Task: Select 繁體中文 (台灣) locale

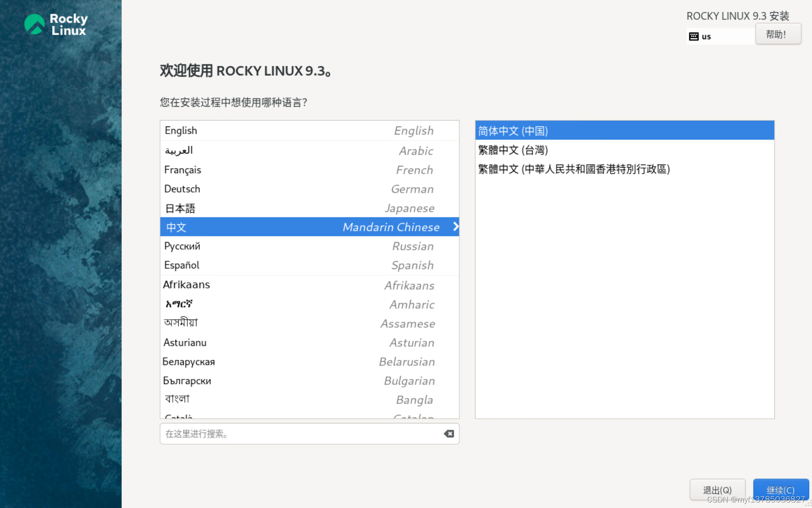Action: pos(624,150)
